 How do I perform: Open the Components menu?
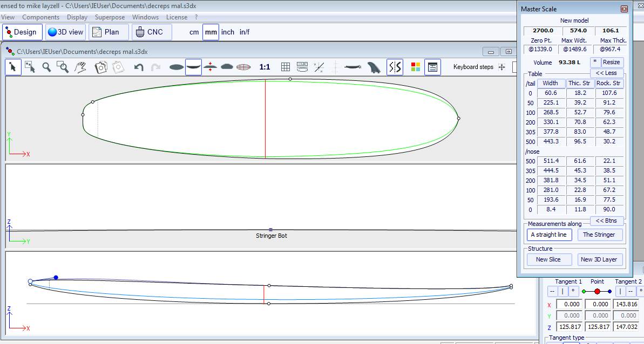pyautogui.click(x=41, y=17)
